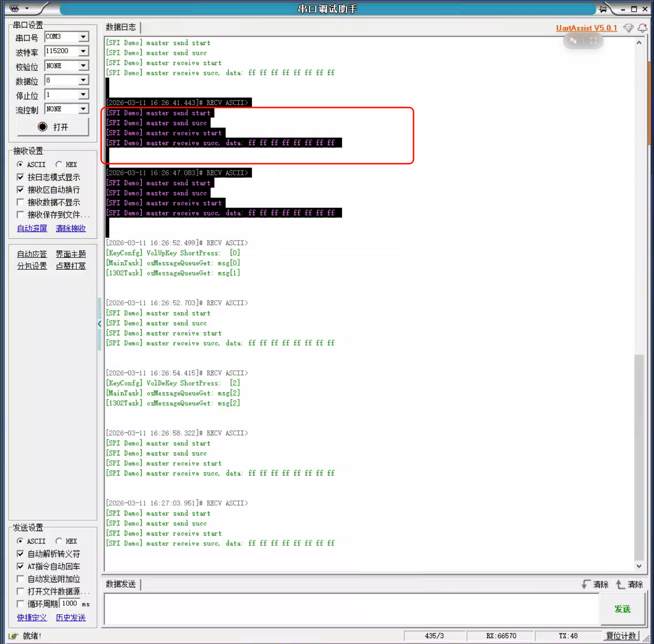Enable 自动发送附加位 checkbox
Screen dimensions: 654x644
tap(20, 579)
